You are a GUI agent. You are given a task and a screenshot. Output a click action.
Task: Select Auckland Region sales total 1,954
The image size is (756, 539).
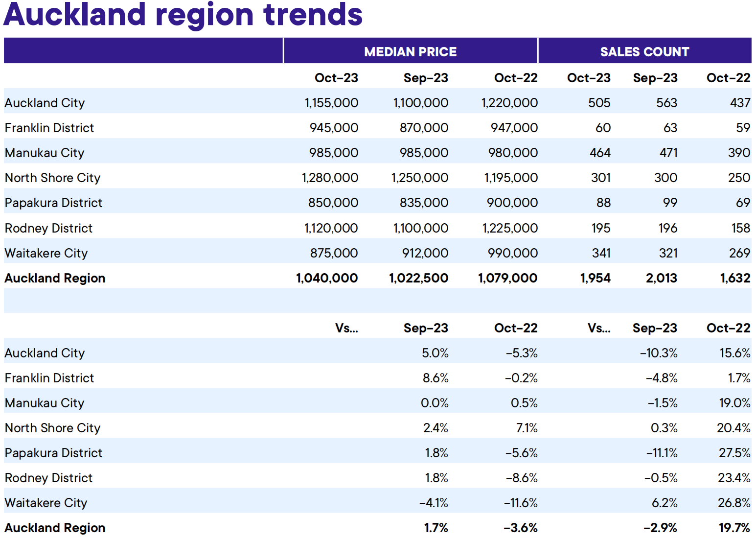coord(596,278)
